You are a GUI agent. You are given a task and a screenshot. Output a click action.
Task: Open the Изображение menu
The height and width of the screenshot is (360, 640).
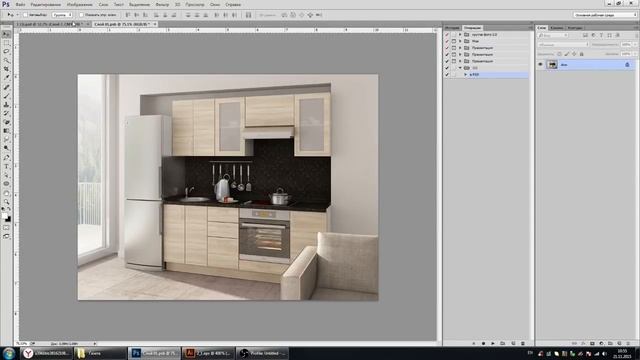click(80, 4)
